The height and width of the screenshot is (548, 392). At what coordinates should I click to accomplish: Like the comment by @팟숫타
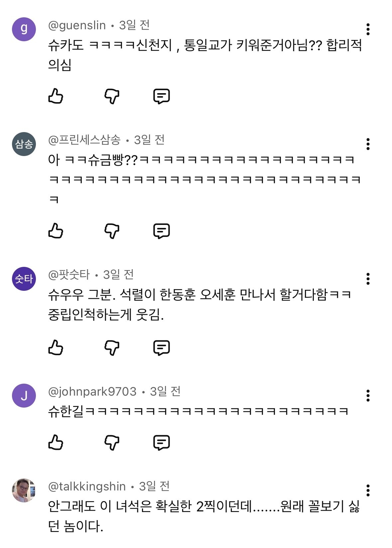tap(56, 348)
